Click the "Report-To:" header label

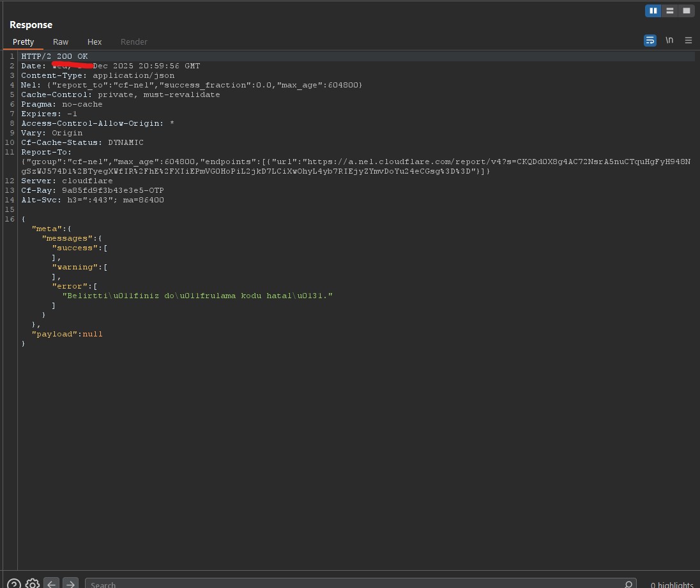point(46,152)
